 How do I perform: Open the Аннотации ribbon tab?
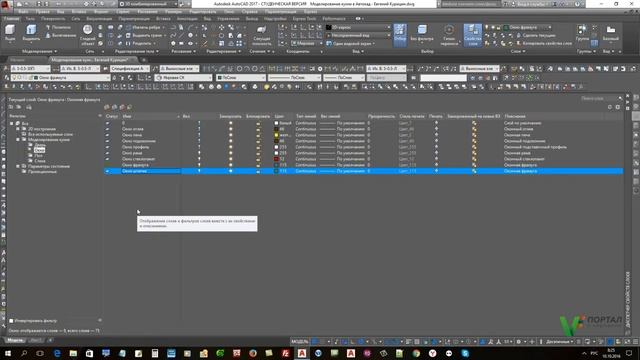pos(187,18)
